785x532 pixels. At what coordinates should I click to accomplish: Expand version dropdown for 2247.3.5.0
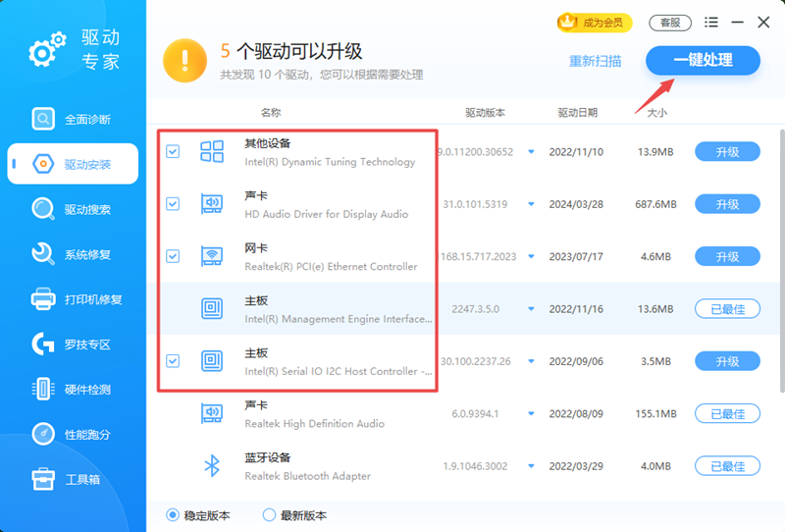pos(531,309)
